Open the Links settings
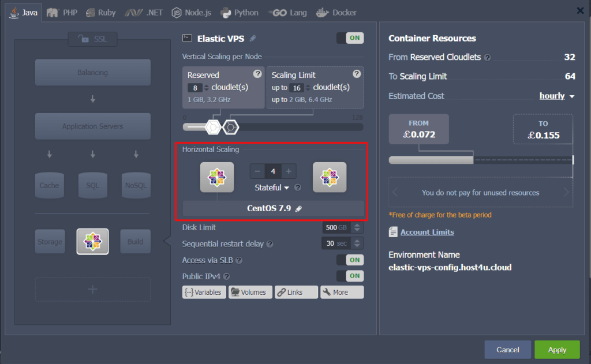Viewport: 591px width, 364px height. (296, 292)
